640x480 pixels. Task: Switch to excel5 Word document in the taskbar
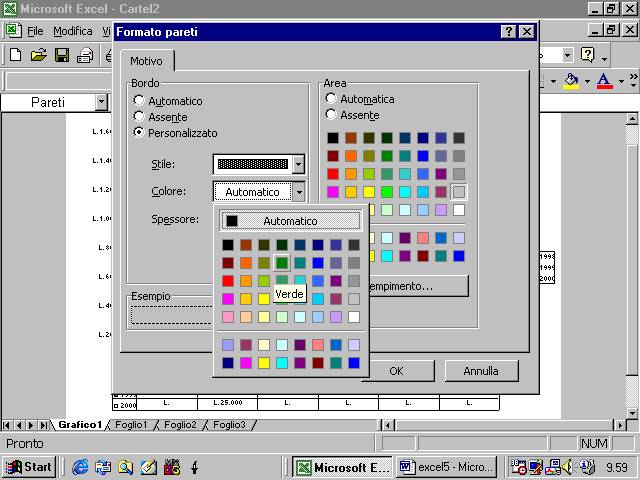447,467
